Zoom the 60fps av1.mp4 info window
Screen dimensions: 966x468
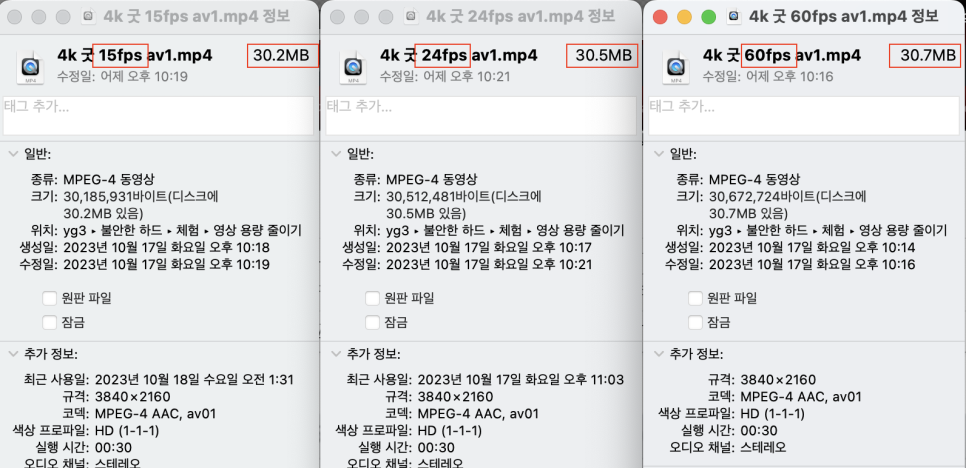709,17
